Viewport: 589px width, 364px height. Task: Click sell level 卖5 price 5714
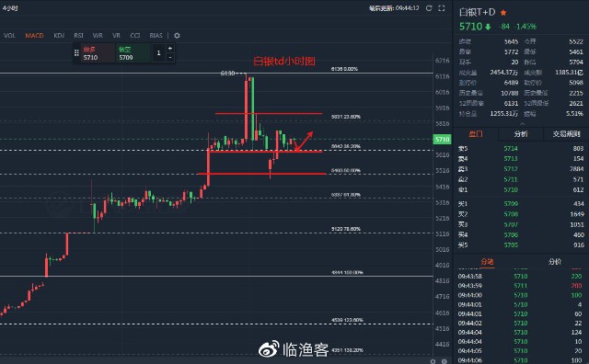511,149
